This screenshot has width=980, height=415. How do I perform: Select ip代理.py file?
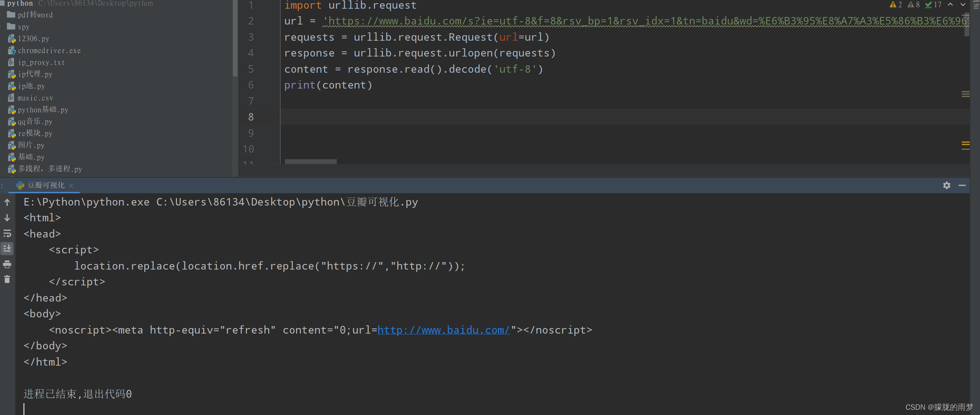point(30,74)
